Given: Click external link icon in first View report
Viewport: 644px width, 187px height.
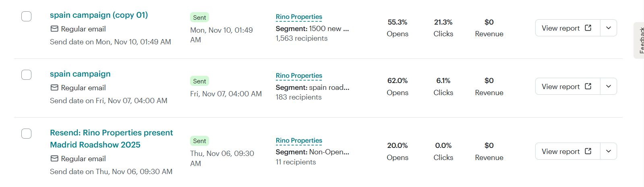Looking at the screenshot, I should coord(588,28).
